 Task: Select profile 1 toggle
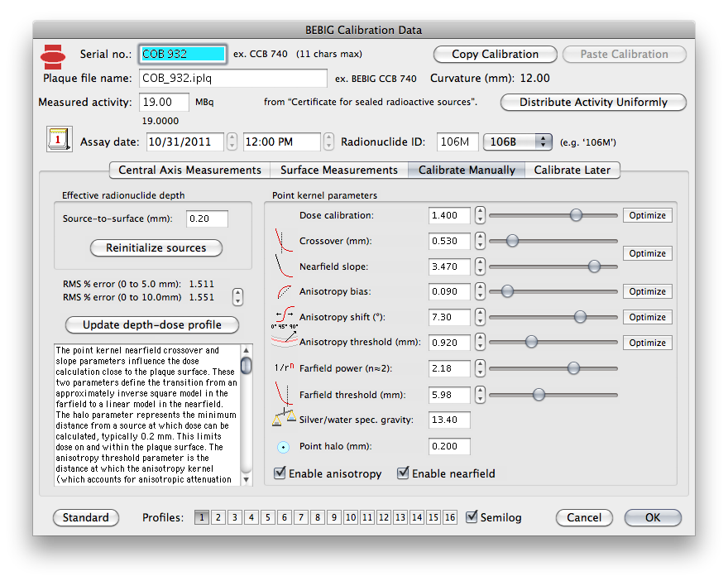click(202, 517)
